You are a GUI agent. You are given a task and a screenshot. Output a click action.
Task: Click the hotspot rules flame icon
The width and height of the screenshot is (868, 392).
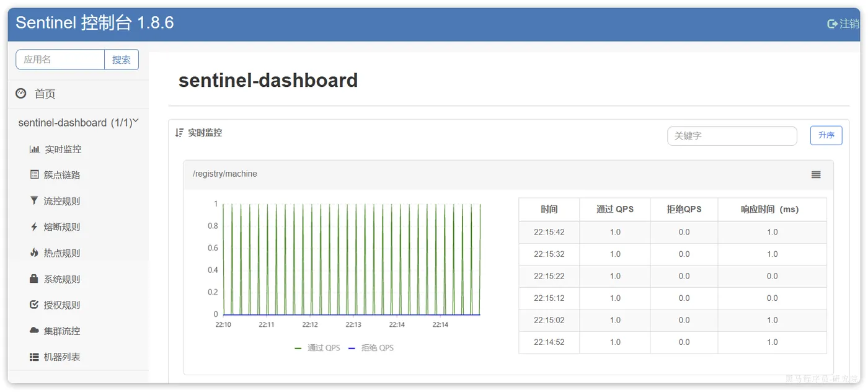point(34,253)
